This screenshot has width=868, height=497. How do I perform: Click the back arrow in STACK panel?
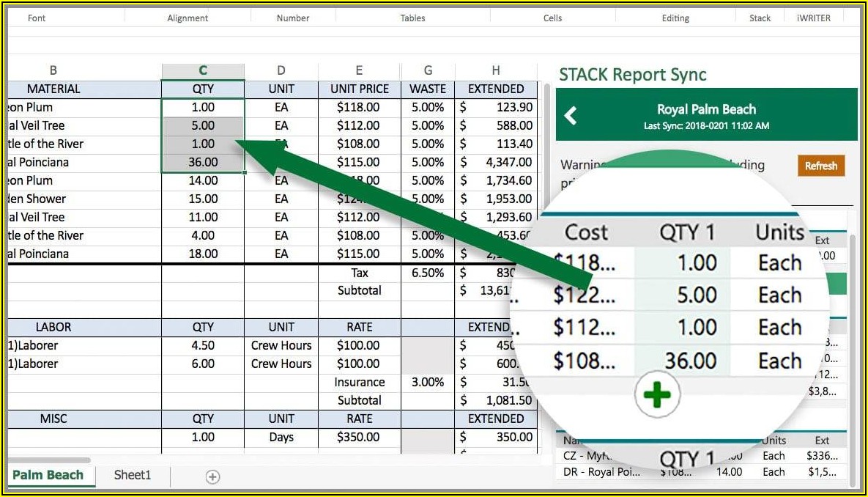(x=571, y=115)
